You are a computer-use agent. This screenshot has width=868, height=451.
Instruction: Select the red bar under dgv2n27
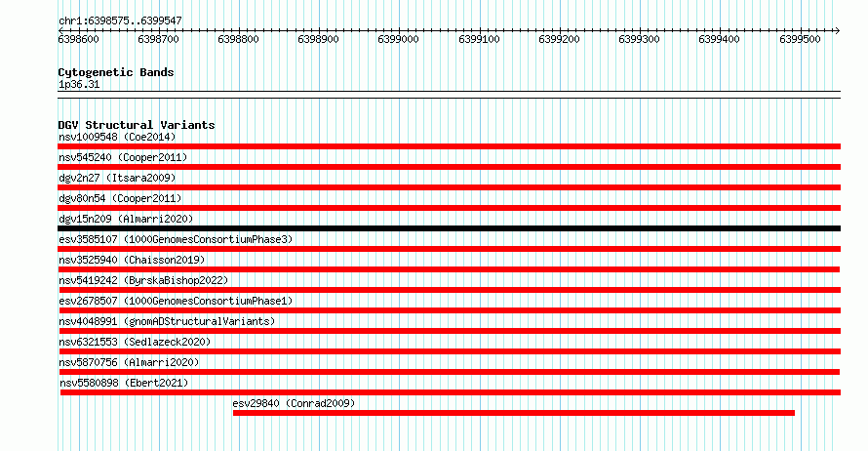[449, 187]
